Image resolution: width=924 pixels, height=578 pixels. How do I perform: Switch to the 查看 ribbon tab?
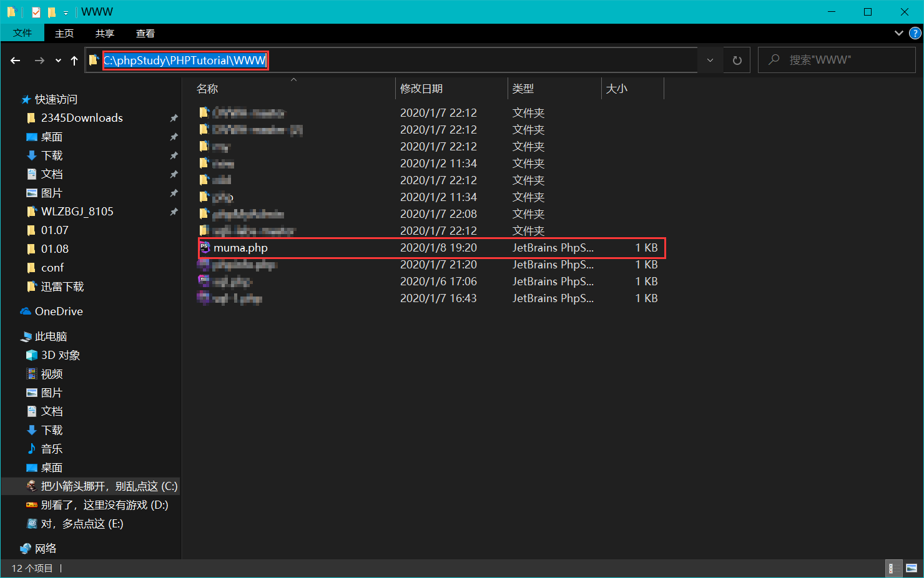[145, 33]
